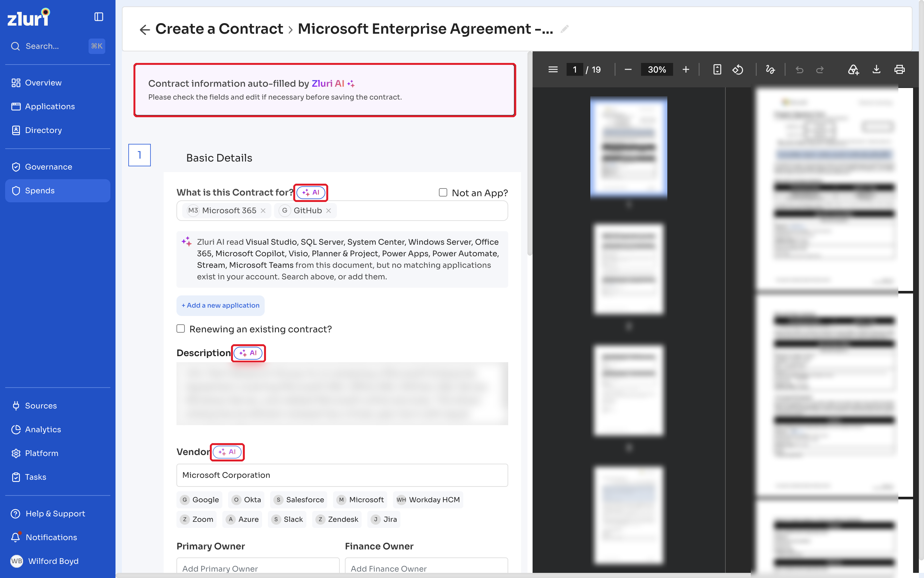Toggle the PDF viewer sidebar menu icon
The height and width of the screenshot is (578, 924).
pos(553,70)
